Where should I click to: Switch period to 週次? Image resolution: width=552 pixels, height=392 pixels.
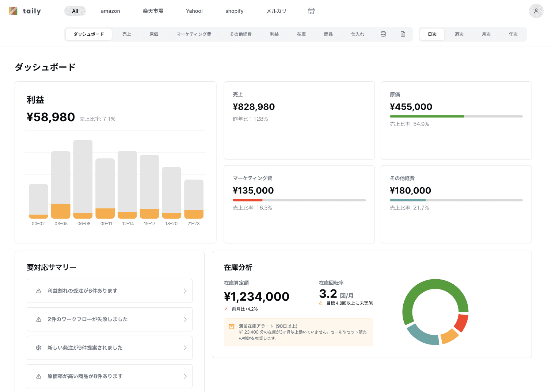coord(459,34)
